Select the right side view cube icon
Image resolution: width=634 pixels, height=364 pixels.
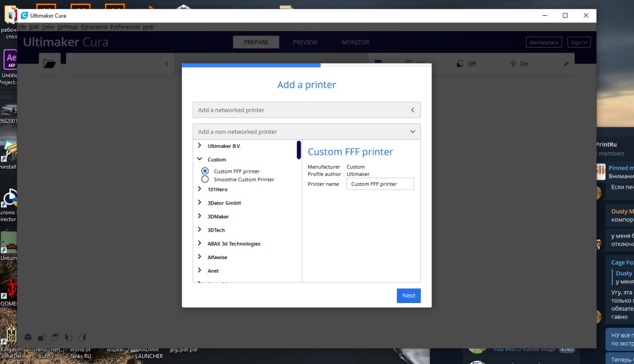point(82,337)
